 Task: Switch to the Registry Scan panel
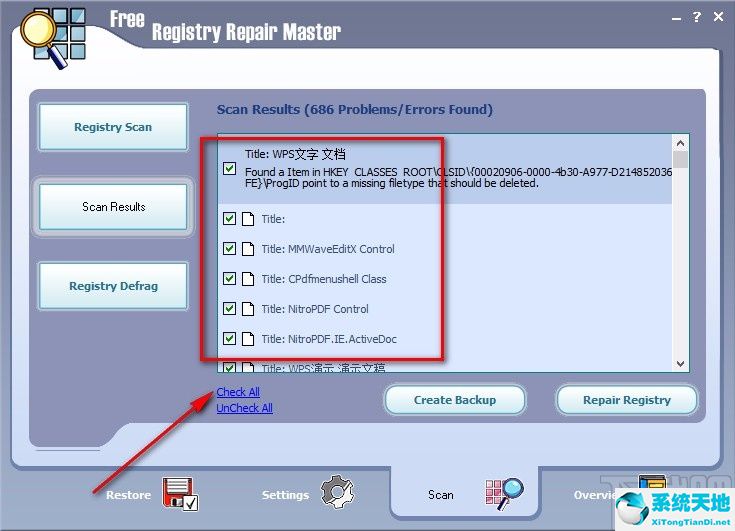click(113, 127)
